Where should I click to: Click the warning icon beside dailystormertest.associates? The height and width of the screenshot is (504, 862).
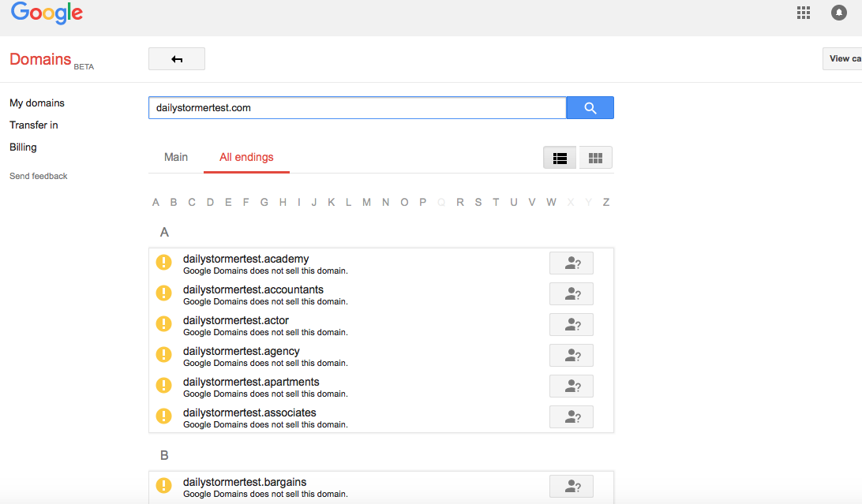coord(164,416)
